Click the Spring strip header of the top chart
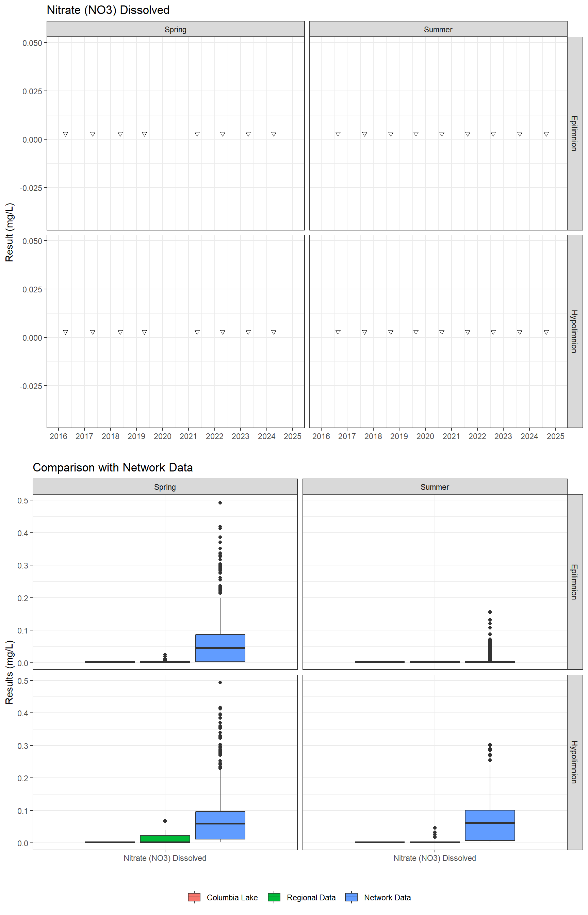 pyautogui.click(x=175, y=29)
